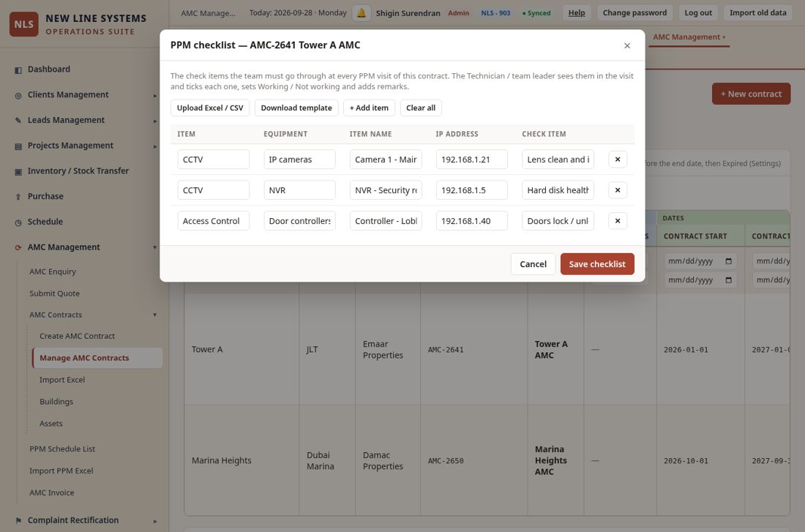Click the Synced status indicator
This screenshot has height=532, width=805.
pyautogui.click(x=536, y=13)
